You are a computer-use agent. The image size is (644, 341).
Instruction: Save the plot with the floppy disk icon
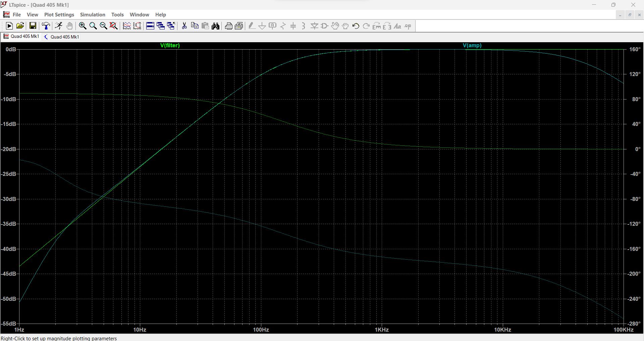(33, 26)
